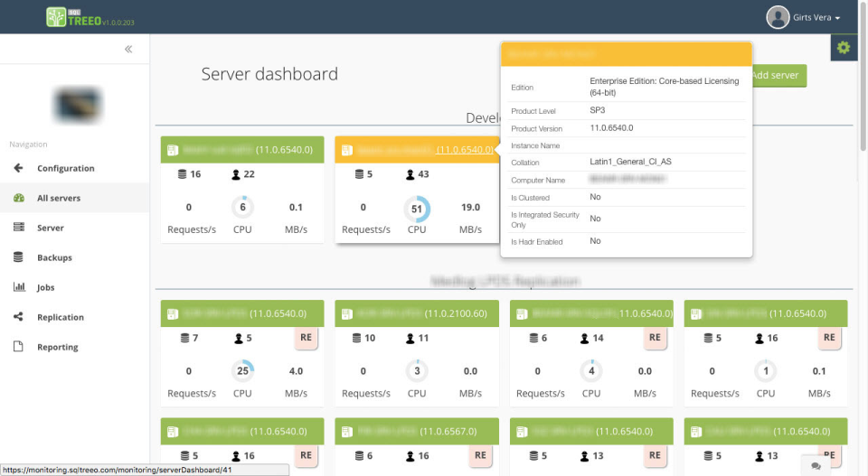Go to the Server menu item

tap(51, 228)
